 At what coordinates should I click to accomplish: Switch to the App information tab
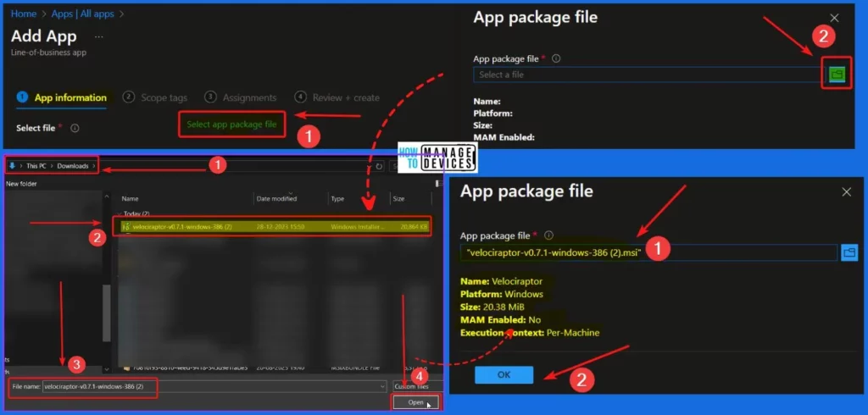(x=61, y=98)
